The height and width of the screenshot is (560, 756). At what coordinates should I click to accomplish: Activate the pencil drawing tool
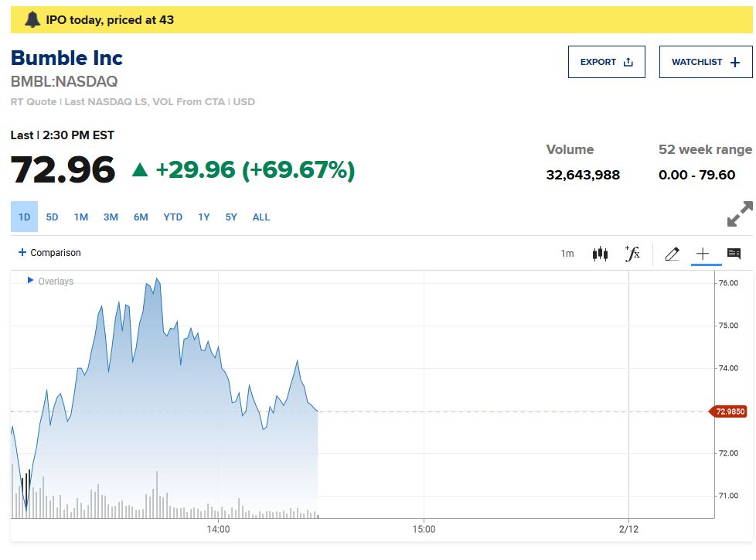point(672,254)
